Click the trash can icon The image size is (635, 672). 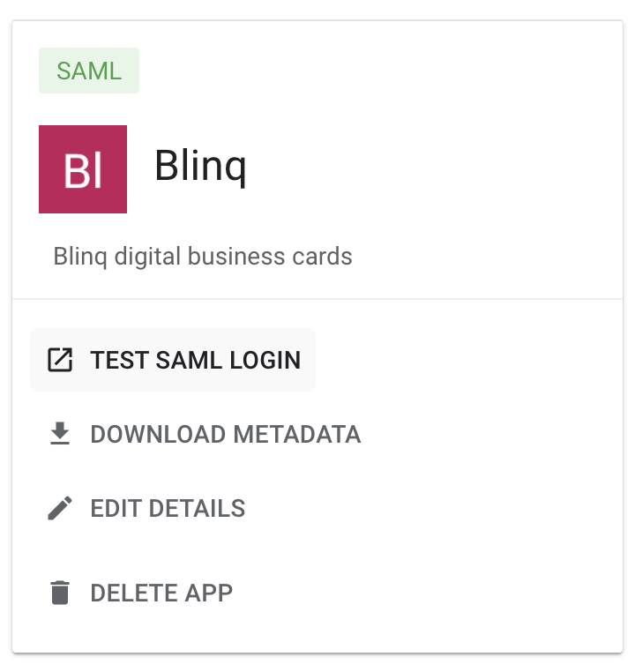tap(60, 593)
